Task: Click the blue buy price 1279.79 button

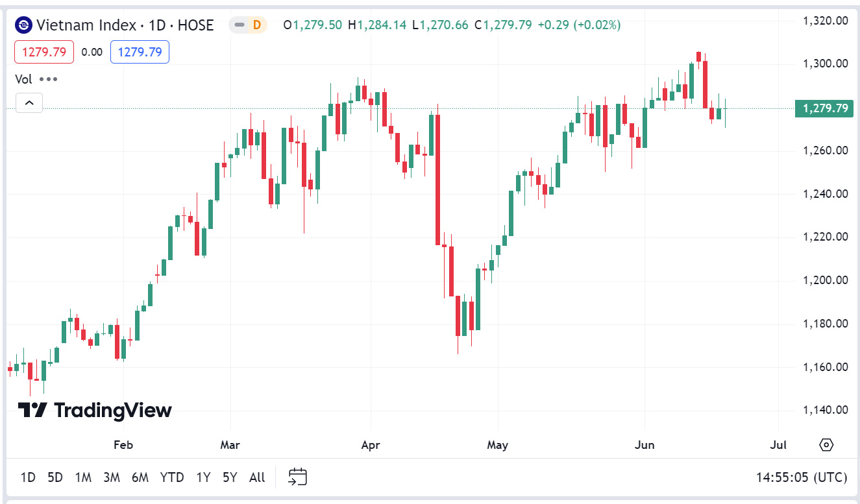Action: (140, 52)
